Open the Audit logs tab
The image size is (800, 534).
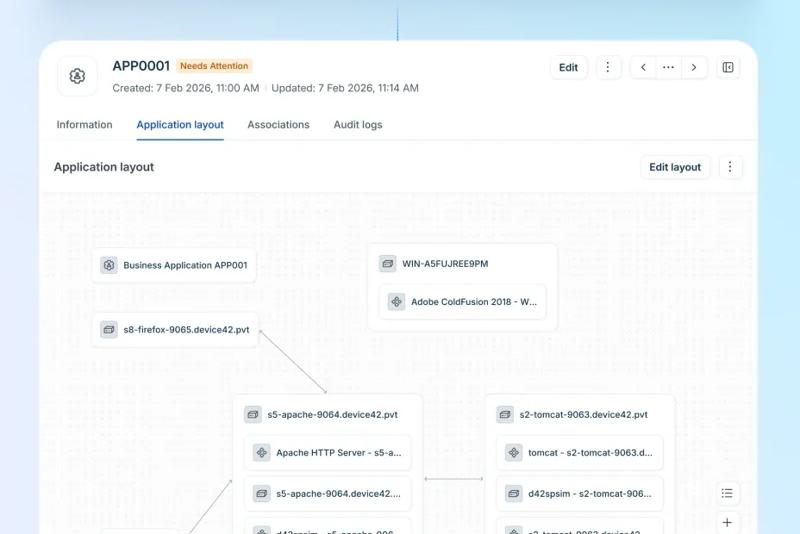pyautogui.click(x=358, y=124)
